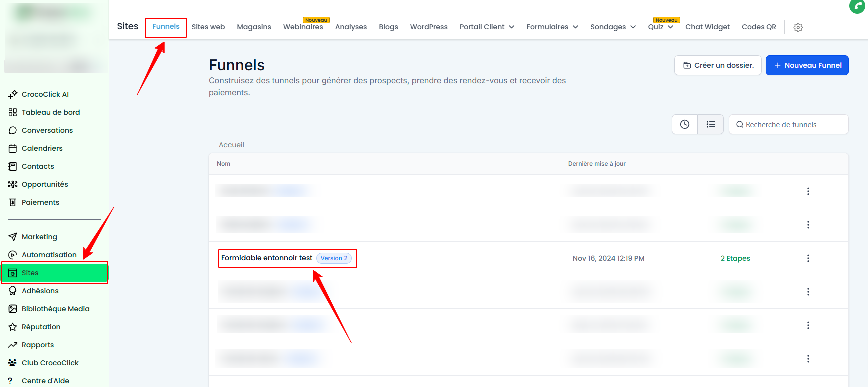Click the Accueil breadcrumb
This screenshot has width=868, height=387.
(x=231, y=145)
